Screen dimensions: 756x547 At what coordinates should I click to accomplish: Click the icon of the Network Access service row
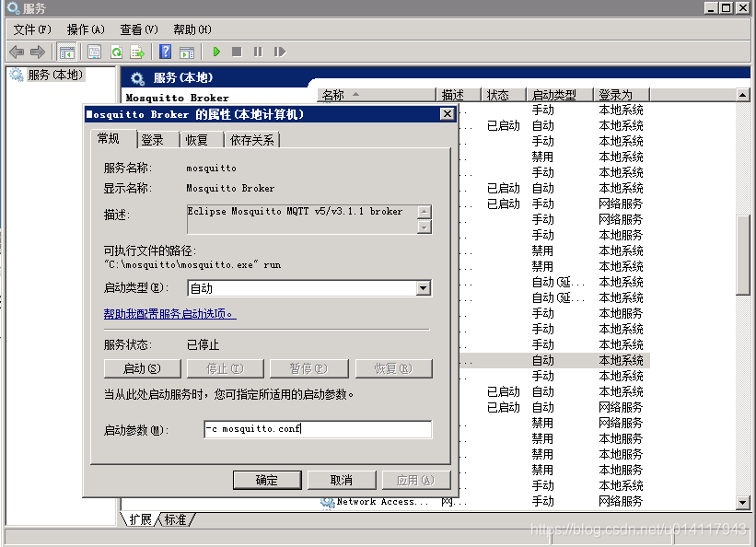tap(328, 502)
